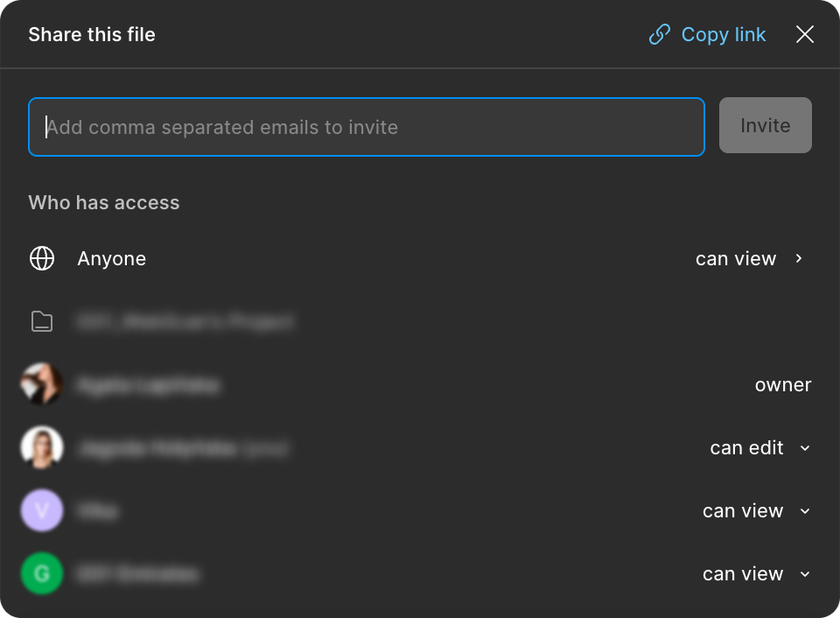This screenshot has width=840, height=618.
Task: Open the 'can view' dropdown for user G
Action: [743, 574]
